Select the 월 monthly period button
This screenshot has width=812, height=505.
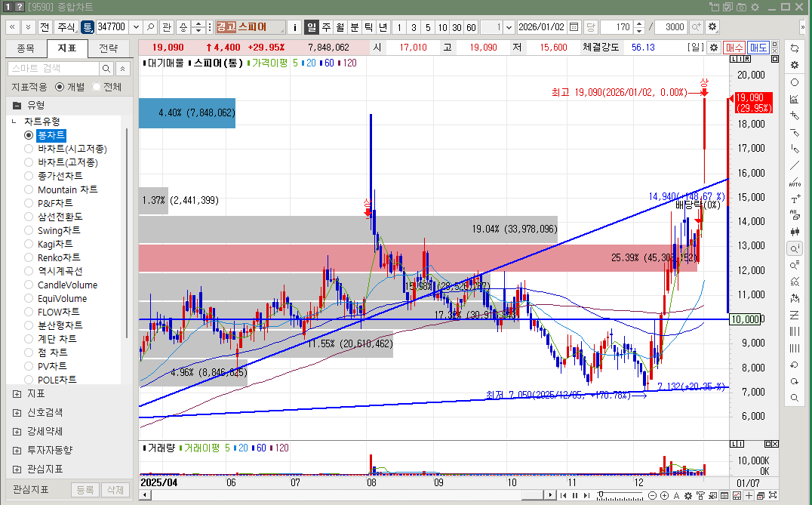pyautogui.click(x=340, y=27)
